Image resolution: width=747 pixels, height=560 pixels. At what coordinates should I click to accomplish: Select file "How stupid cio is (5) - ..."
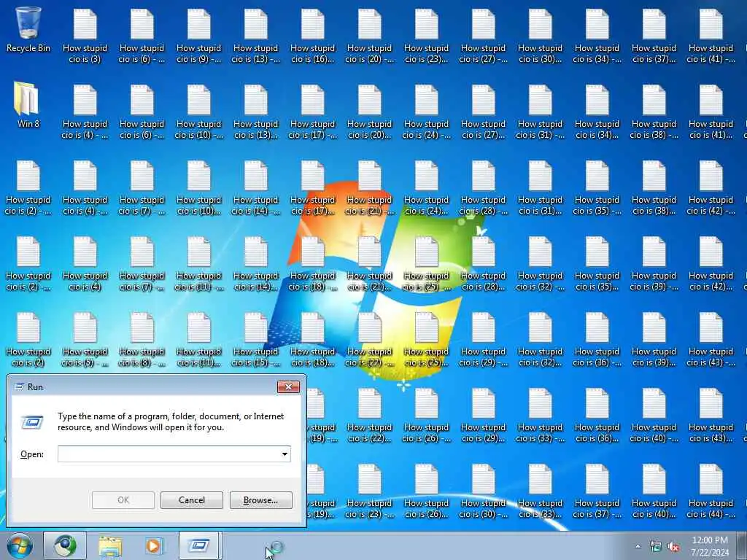coord(85,340)
